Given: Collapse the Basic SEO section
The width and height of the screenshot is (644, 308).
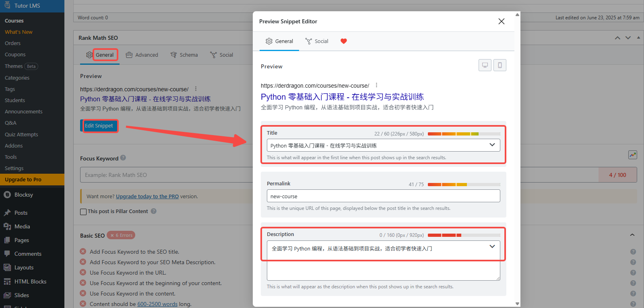Looking at the screenshot, I should tap(632, 235).
